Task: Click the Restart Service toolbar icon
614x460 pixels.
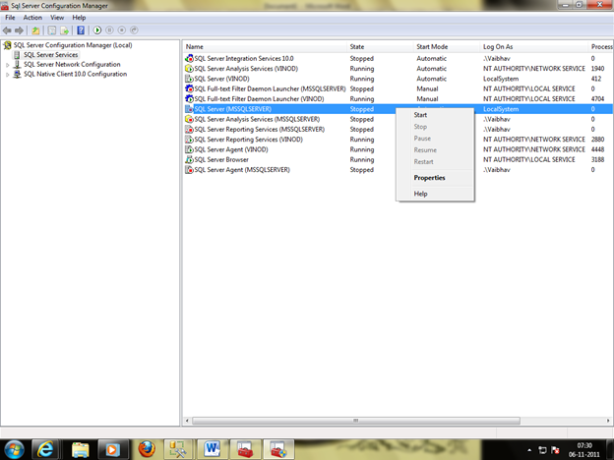Action: [x=134, y=30]
